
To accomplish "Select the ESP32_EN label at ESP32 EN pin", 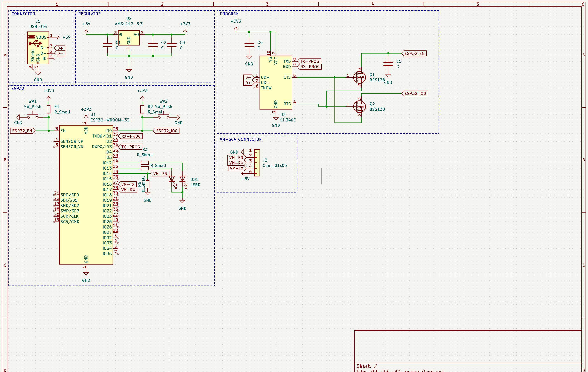I will [23, 131].
